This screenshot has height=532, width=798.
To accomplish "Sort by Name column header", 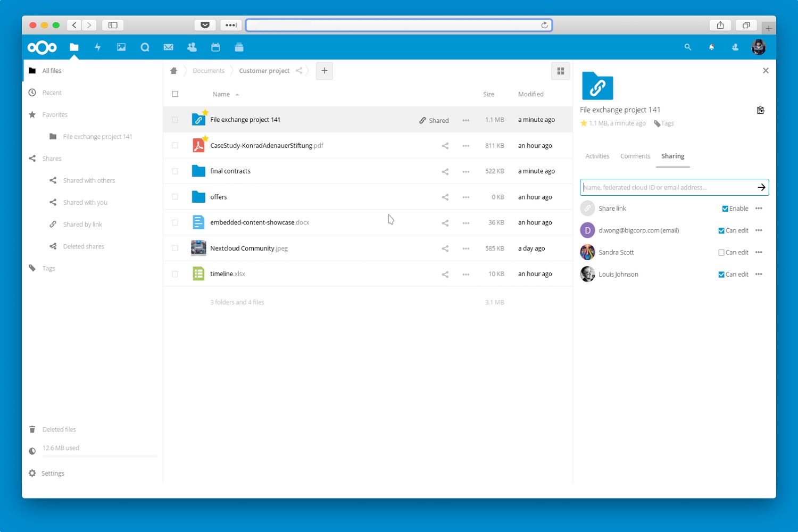I will pos(221,94).
